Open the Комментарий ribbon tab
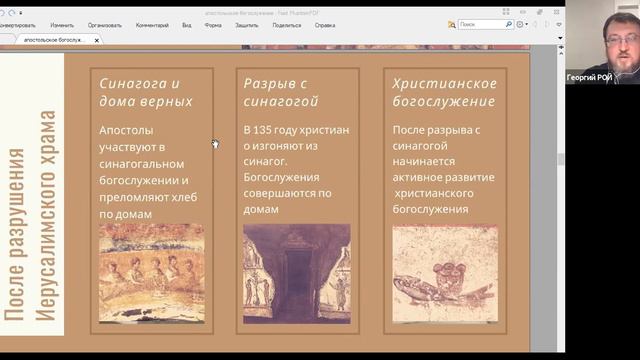 (x=152, y=25)
